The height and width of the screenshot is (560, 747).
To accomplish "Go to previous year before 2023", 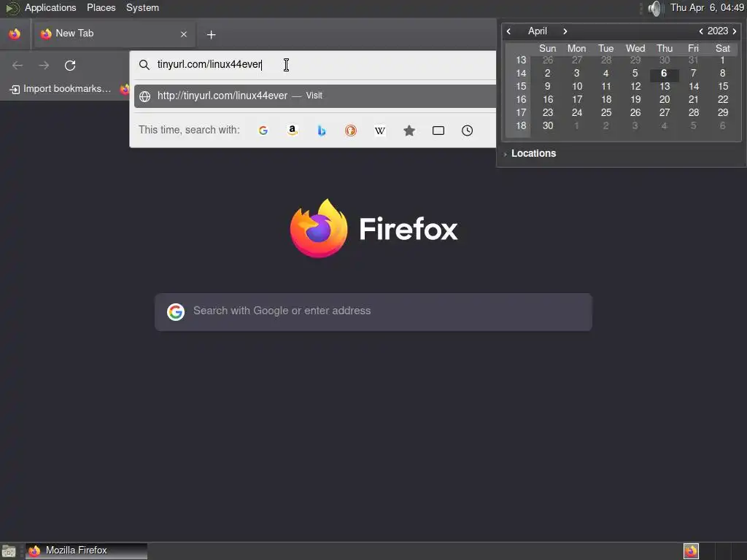I will 701,31.
